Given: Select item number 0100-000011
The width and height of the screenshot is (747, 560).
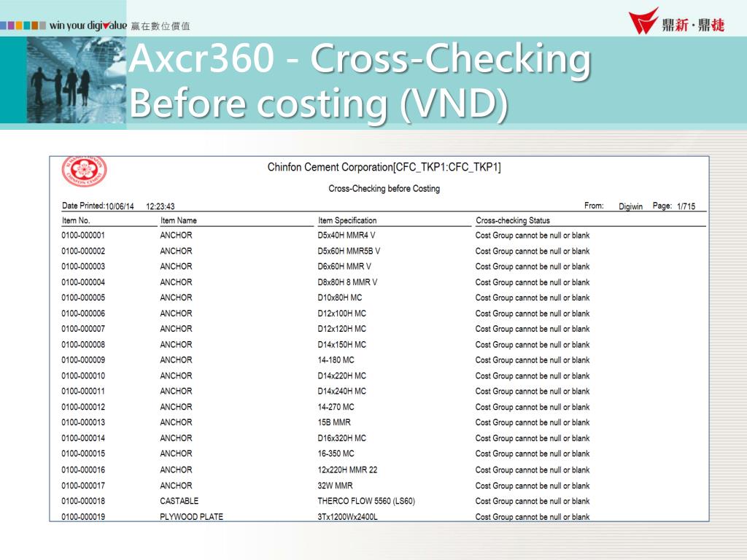Looking at the screenshot, I should pyautogui.click(x=83, y=391).
